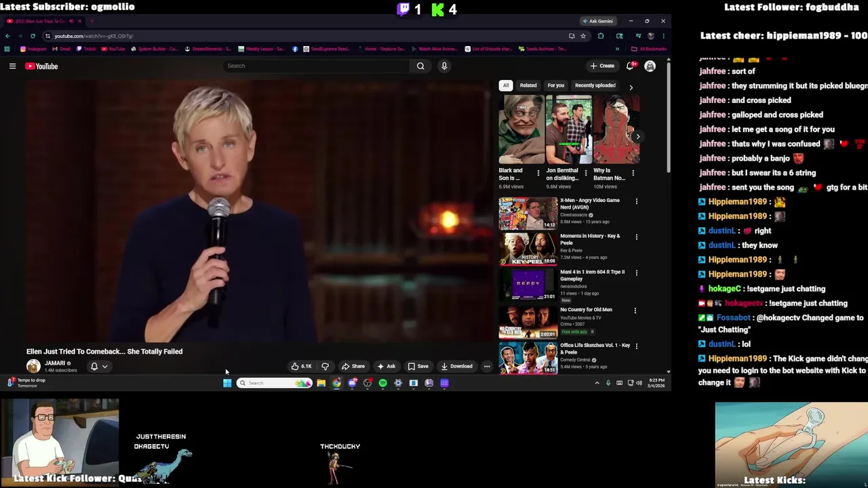Open YouTube notifications bell in header
The height and width of the screenshot is (488, 868).
point(630,66)
